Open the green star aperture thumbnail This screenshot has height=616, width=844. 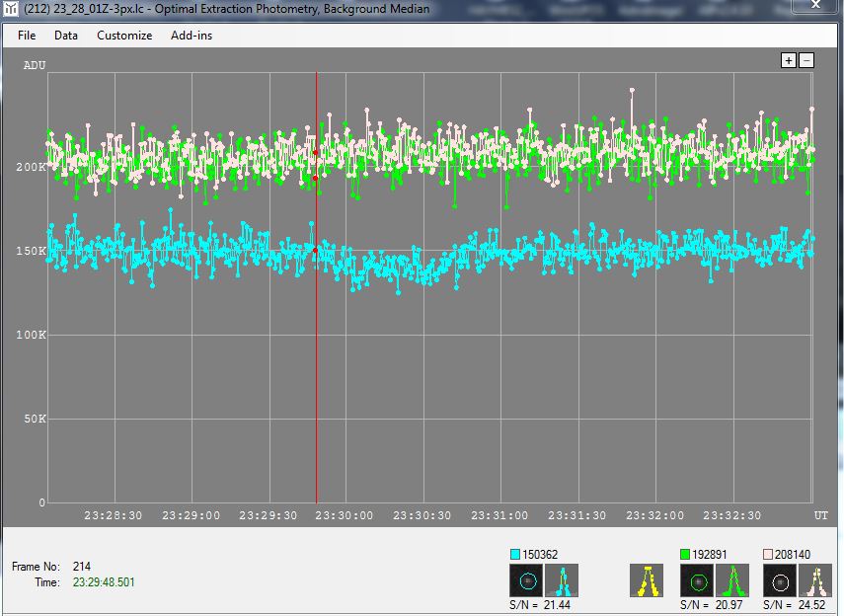click(697, 580)
